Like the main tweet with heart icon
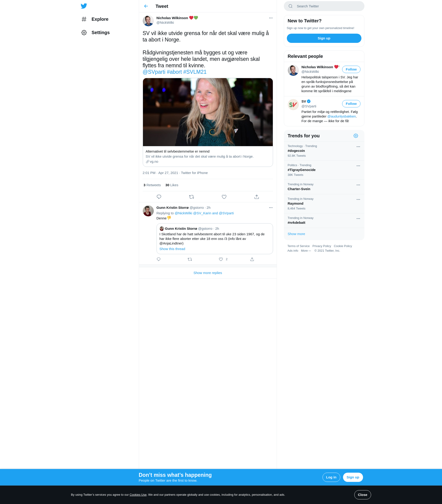 click(x=224, y=197)
